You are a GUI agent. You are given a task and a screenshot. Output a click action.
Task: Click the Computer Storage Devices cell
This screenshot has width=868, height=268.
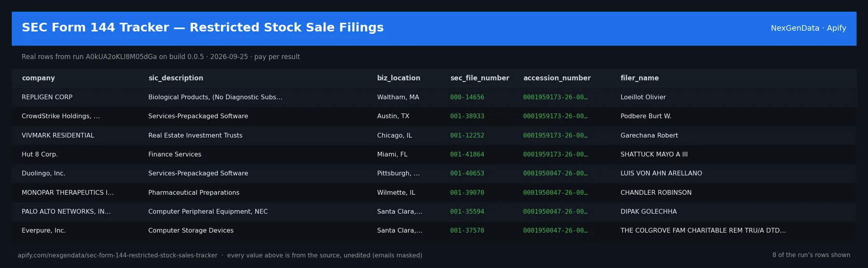pos(191,230)
